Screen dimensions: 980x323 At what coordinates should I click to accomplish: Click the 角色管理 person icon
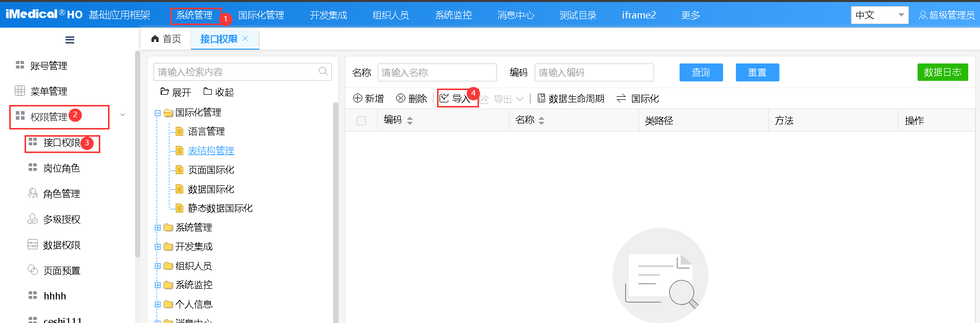point(33,193)
